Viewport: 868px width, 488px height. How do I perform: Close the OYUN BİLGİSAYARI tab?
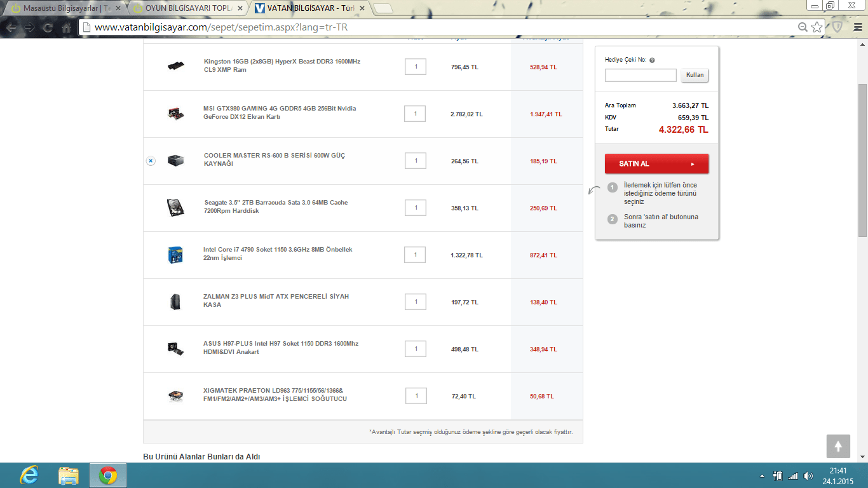tap(240, 9)
